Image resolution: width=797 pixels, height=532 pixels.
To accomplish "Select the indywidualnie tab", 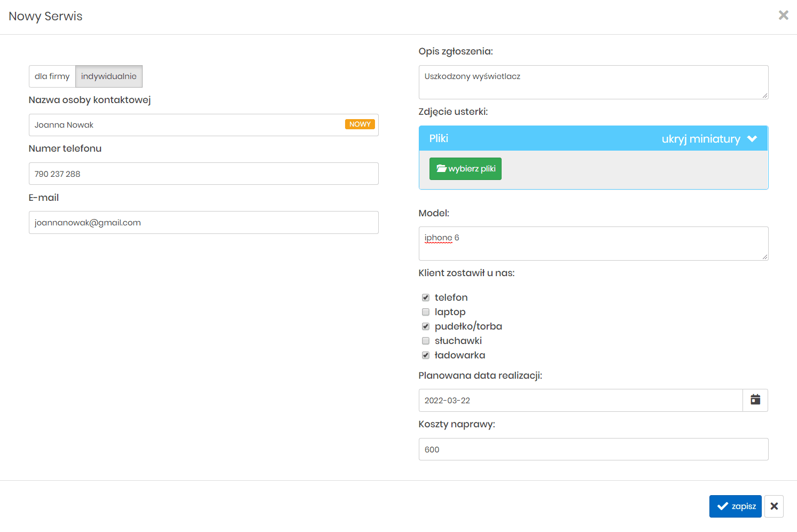I will 109,76.
